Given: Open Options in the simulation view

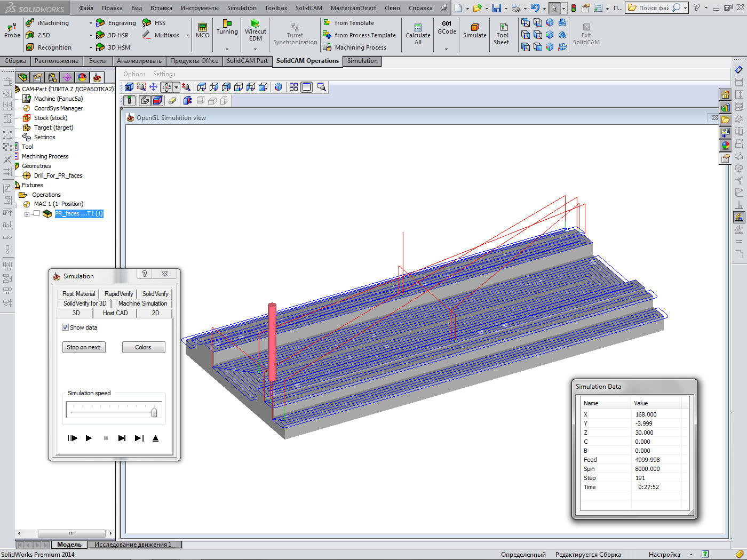Looking at the screenshot, I should coord(134,74).
